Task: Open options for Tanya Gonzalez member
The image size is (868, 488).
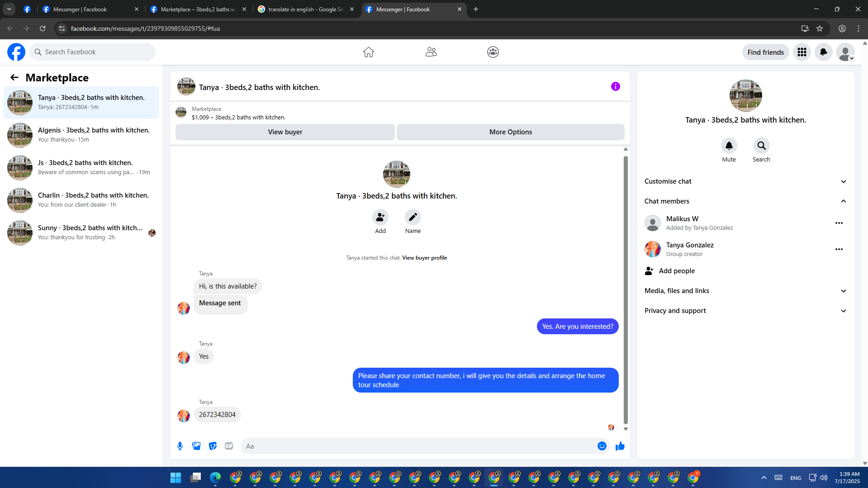Action: pos(839,249)
